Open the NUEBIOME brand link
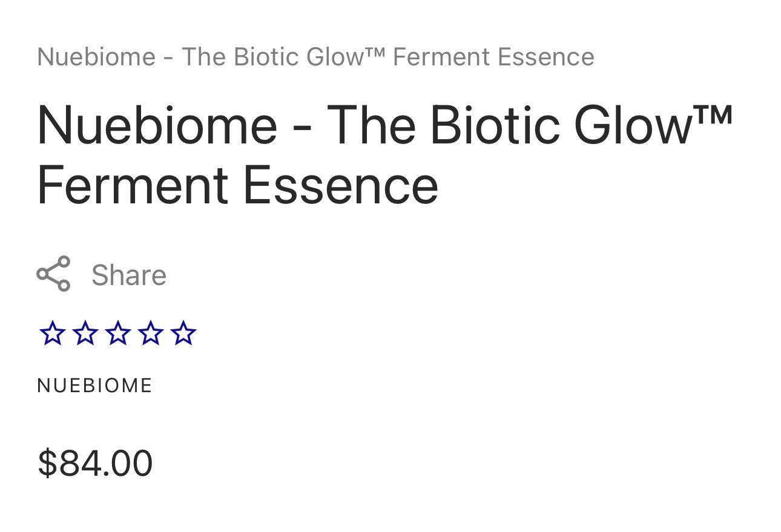Image resolution: width=781 pixels, height=532 pixels. tap(95, 386)
